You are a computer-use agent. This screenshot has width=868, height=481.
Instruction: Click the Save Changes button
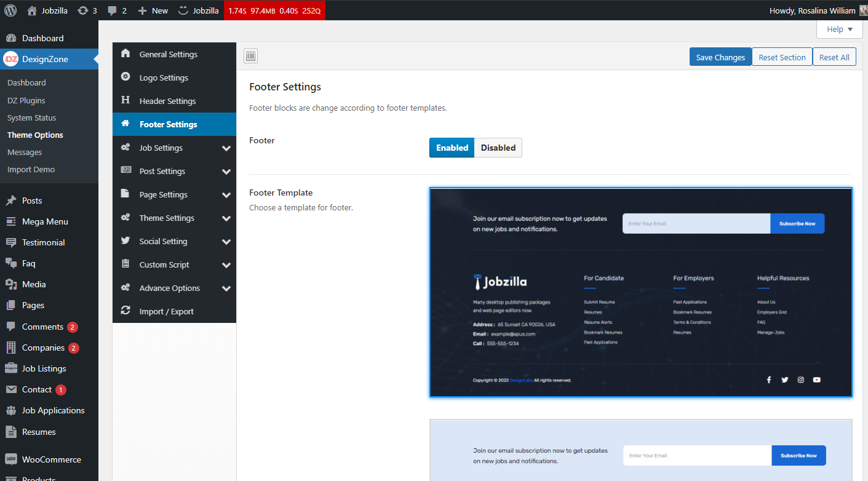[720, 57]
